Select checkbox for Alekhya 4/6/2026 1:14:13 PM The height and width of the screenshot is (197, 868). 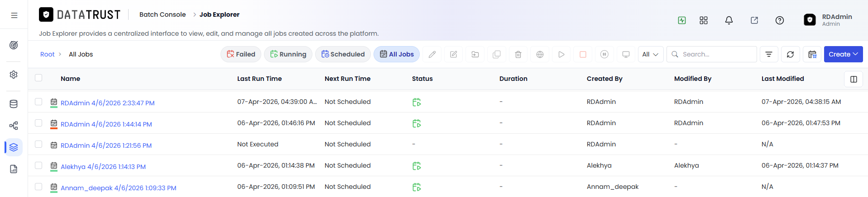38,165
